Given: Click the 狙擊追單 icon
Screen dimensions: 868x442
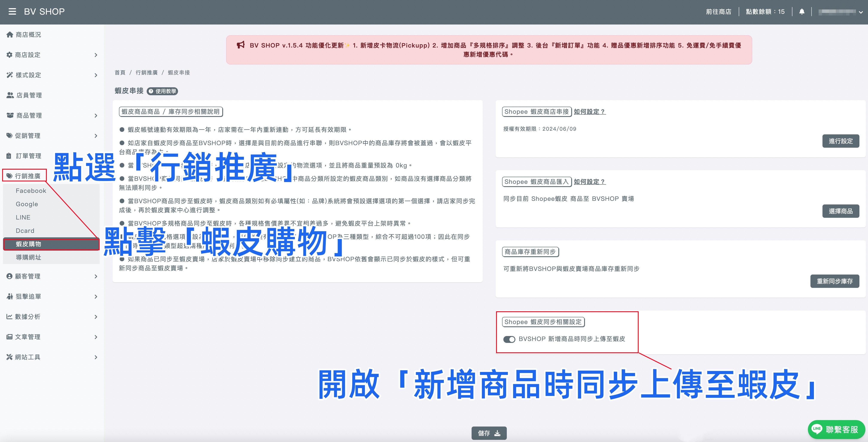Looking at the screenshot, I should coord(10,296).
